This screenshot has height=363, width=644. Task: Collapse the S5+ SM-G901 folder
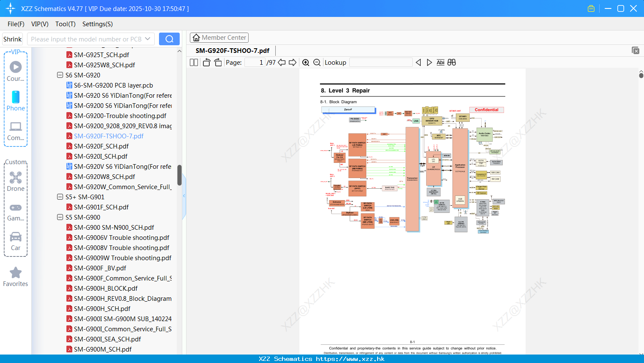pyautogui.click(x=60, y=197)
